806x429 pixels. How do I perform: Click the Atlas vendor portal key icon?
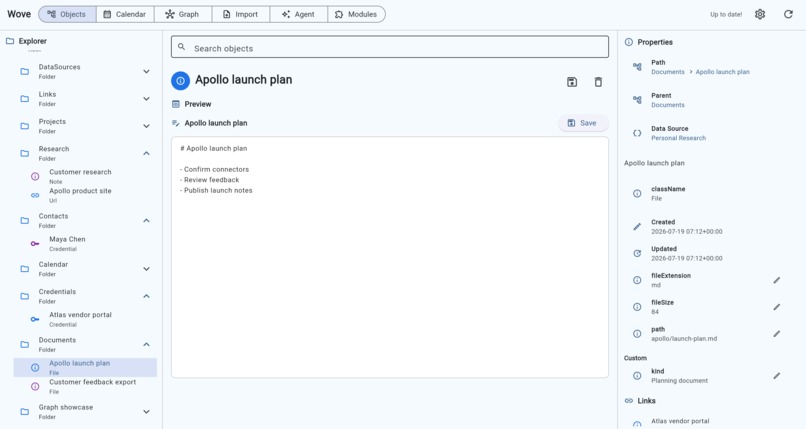click(35, 319)
